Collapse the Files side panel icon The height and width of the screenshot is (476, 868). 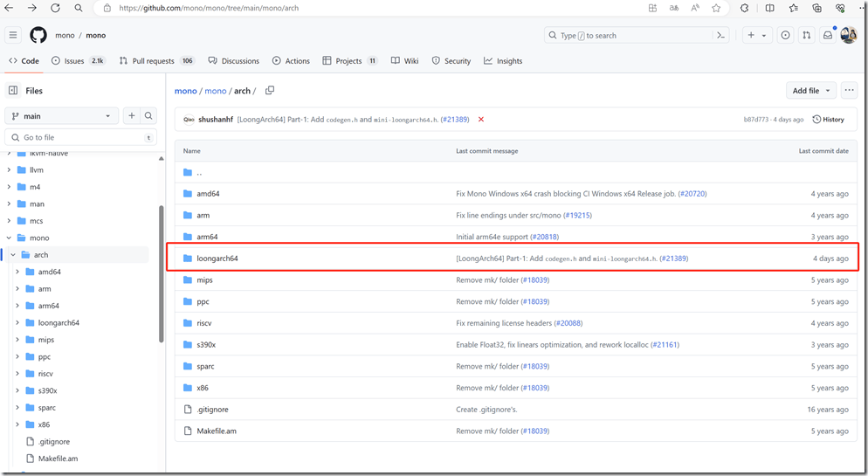pyautogui.click(x=13, y=91)
